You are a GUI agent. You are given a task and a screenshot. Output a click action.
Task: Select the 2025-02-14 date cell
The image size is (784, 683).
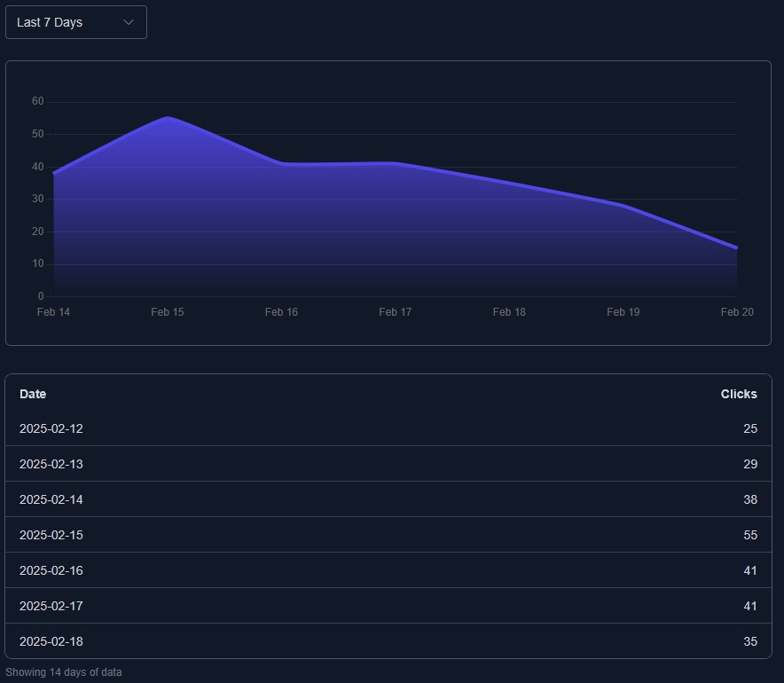click(51, 499)
